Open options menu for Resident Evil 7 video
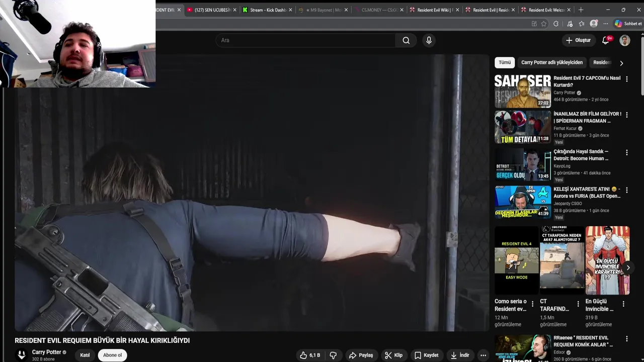This screenshot has height=362, width=644. (x=626, y=79)
